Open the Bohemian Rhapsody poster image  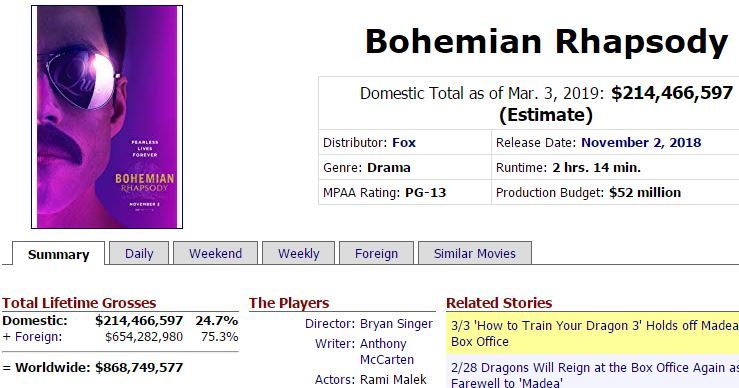(x=107, y=117)
